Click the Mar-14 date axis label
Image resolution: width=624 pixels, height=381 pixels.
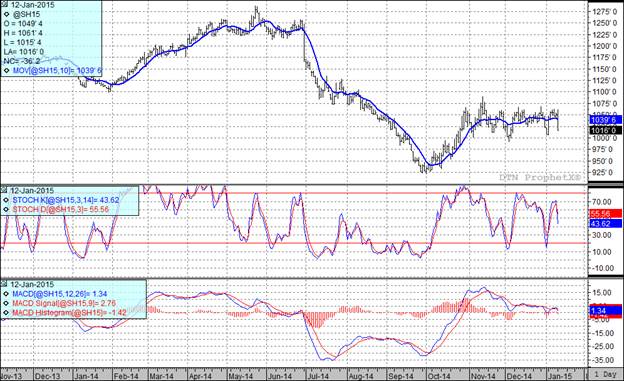coord(162,376)
